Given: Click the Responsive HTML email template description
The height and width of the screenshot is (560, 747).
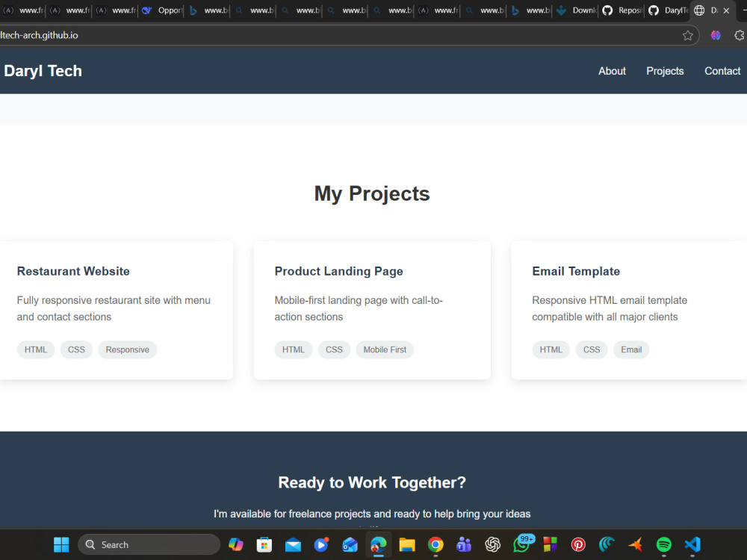Looking at the screenshot, I should click(610, 308).
